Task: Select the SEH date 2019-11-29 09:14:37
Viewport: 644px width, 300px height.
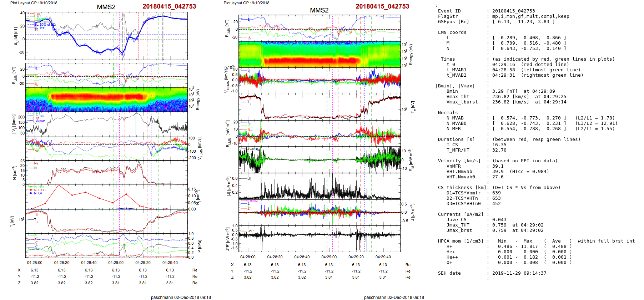Action: click(519, 273)
